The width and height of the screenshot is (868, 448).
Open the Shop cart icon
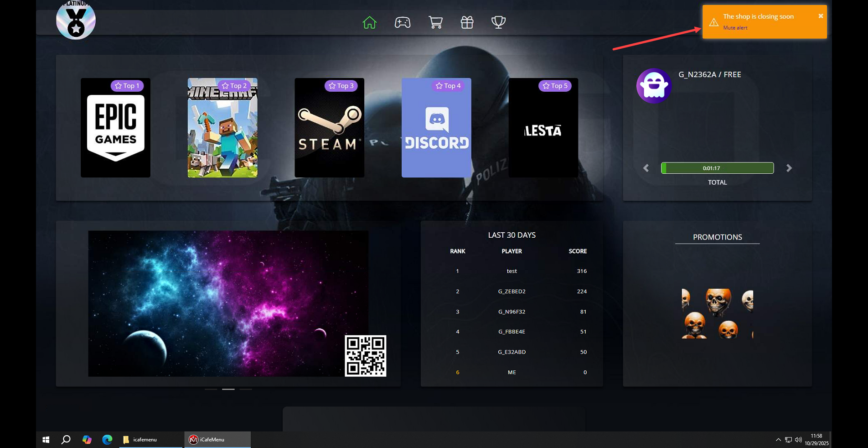pyautogui.click(x=435, y=22)
